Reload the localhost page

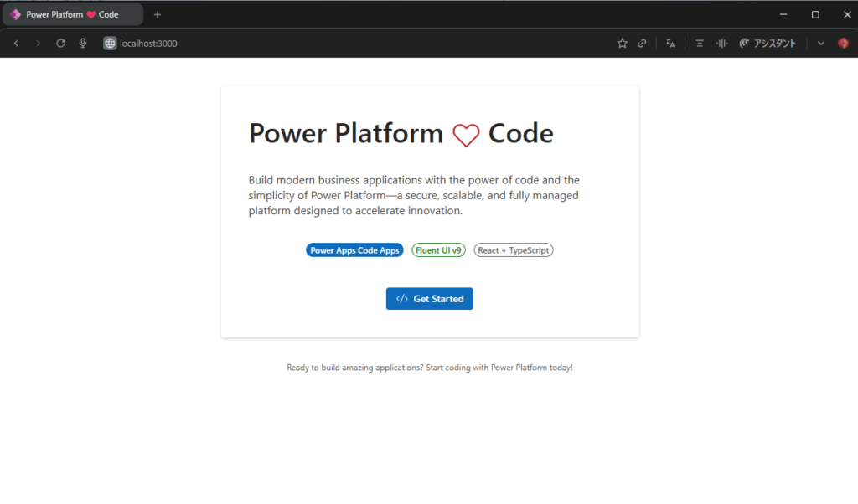coord(60,44)
